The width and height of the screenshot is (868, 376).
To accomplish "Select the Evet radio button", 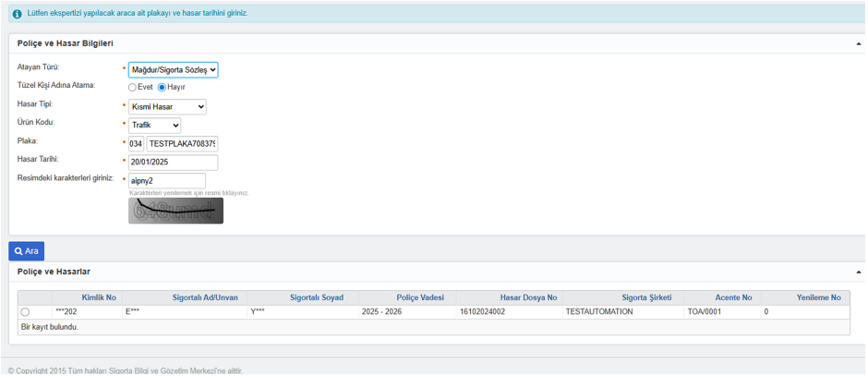I will coord(132,88).
